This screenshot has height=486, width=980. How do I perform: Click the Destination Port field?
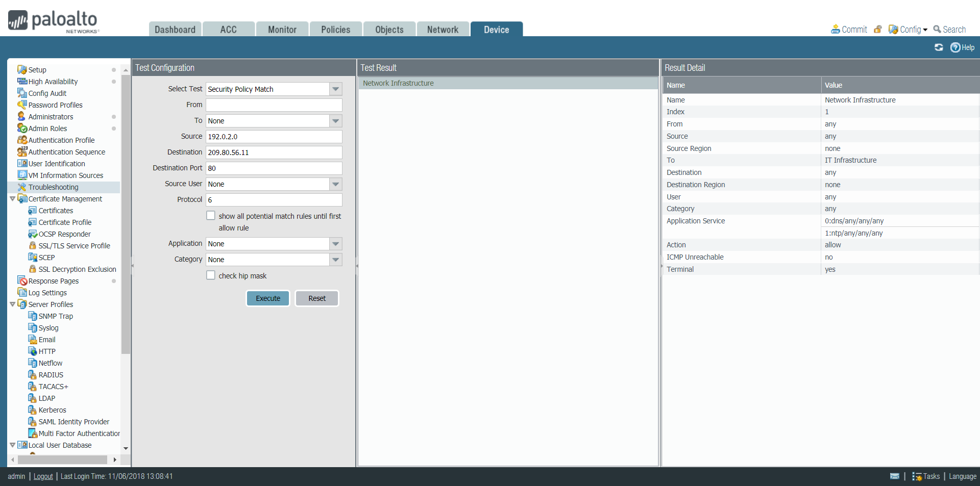pos(274,168)
